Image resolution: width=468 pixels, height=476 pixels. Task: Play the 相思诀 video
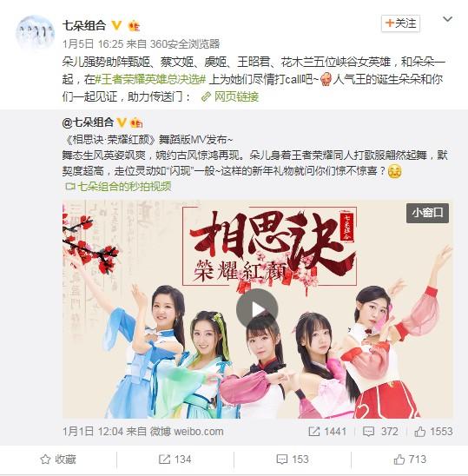click(x=257, y=309)
